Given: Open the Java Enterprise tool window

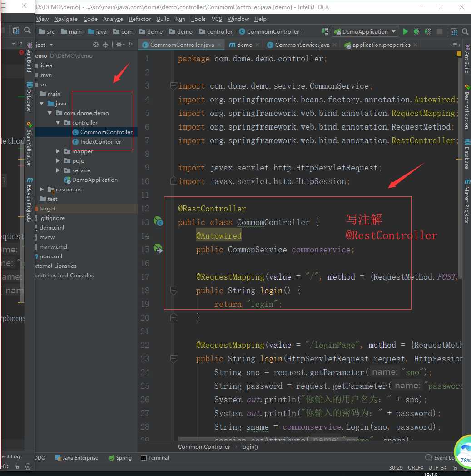Looking at the screenshot, I should click(77, 458).
